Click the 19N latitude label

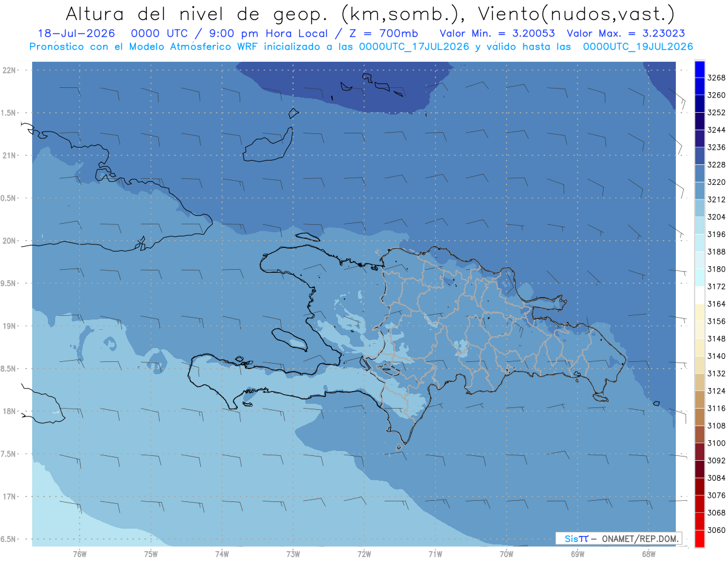[9, 326]
